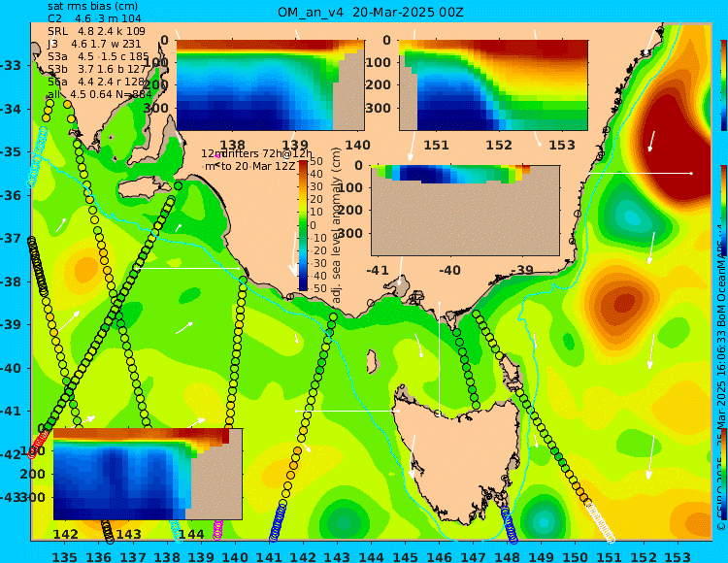
Task: Click the '-38' latitude label on the left axis
Action: coord(11,281)
